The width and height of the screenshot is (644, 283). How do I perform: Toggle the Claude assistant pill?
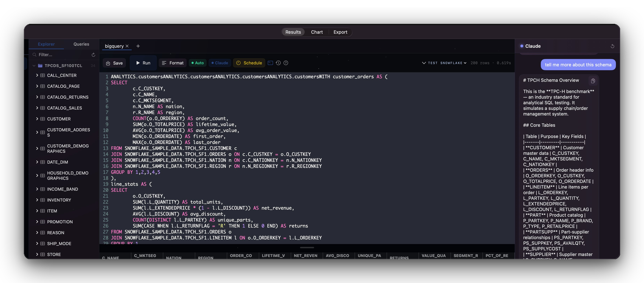(x=220, y=63)
